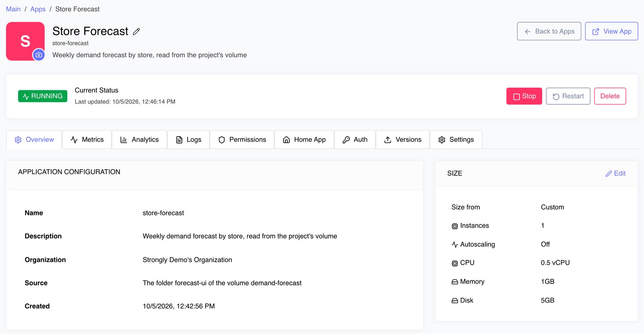Viewport: 644px width, 334px height.
Task: Select the Overview tab
Action: [34, 139]
